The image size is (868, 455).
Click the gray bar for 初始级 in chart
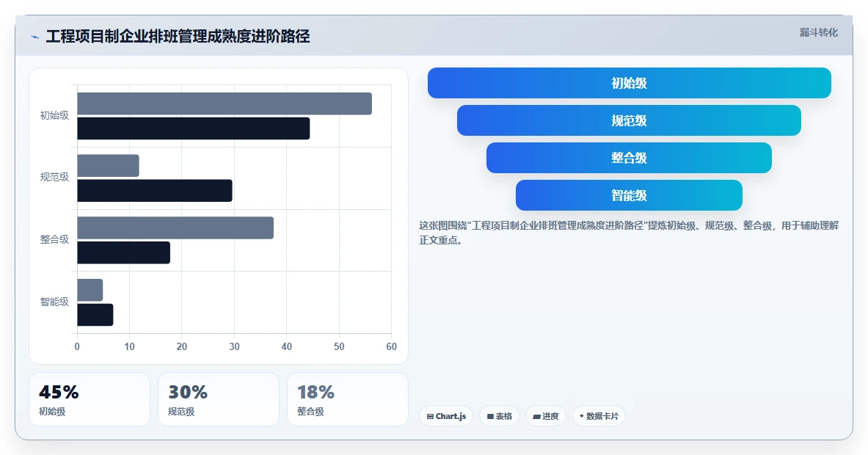click(x=225, y=103)
